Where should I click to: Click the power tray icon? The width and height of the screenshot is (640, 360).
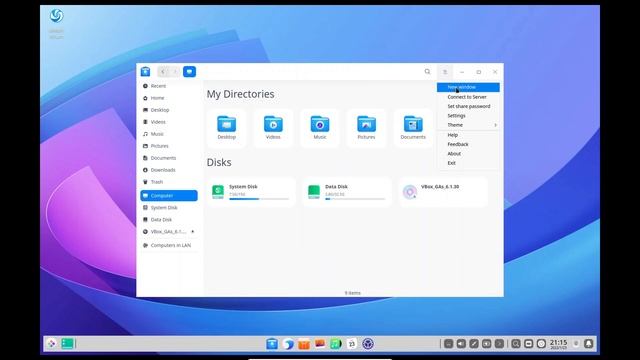[x=541, y=344]
